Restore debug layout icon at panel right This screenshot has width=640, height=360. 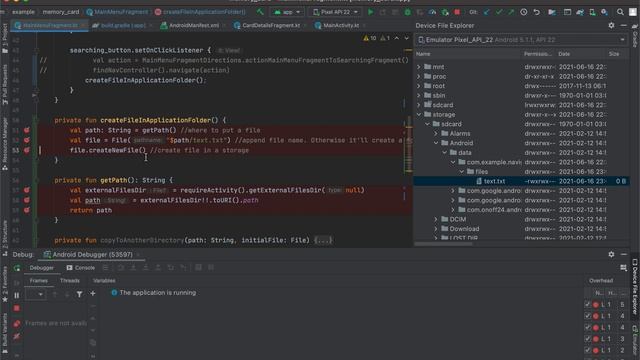(x=623, y=268)
